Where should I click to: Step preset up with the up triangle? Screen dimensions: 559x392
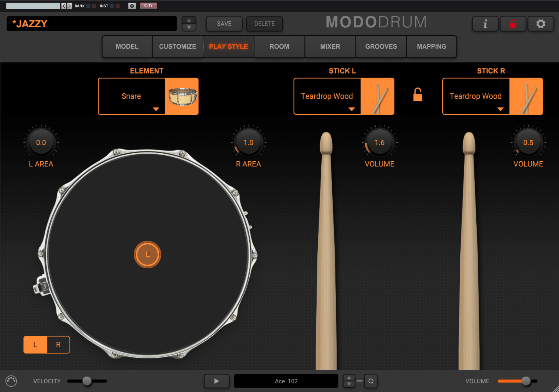tap(189, 20)
